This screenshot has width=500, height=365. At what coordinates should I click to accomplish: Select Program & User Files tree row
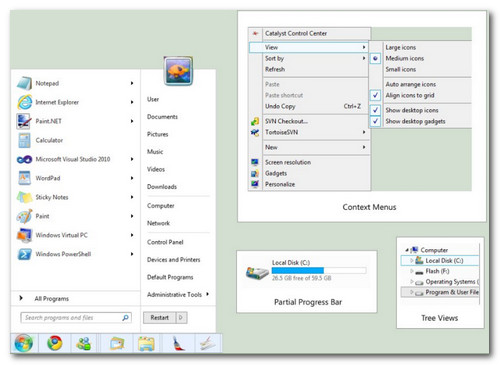(440, 292)
